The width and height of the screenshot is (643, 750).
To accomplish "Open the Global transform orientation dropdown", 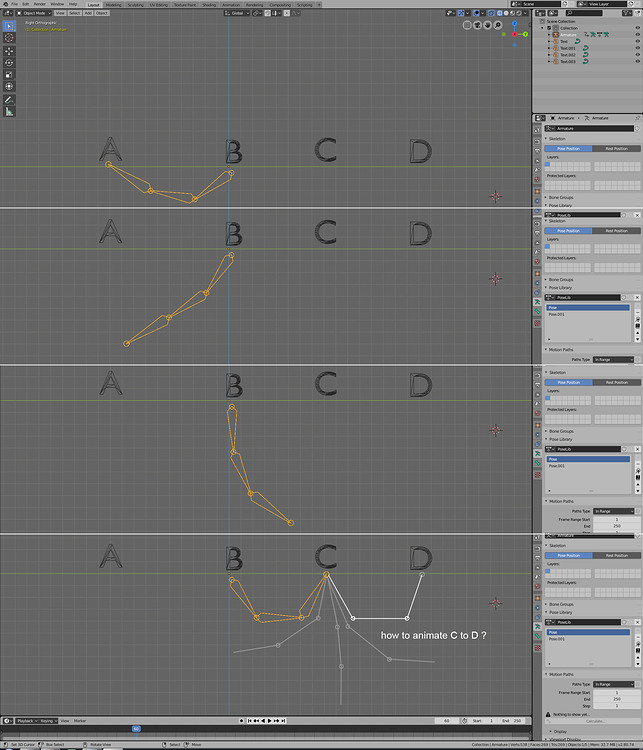I will pos(237,13).
